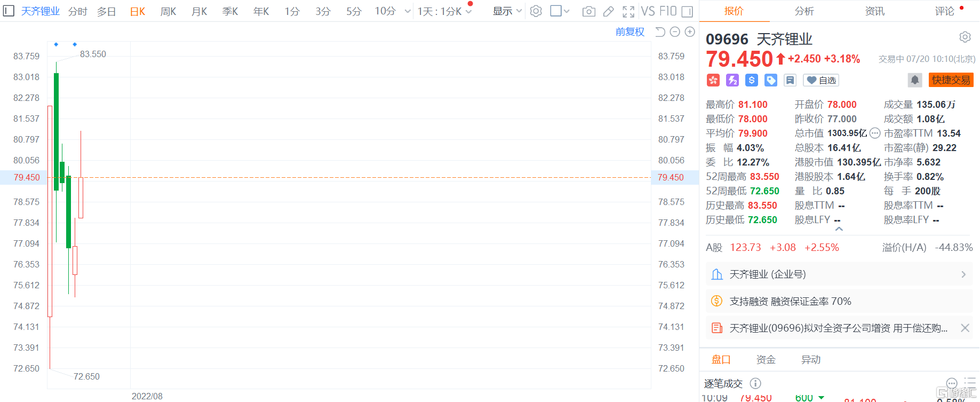Screen dimensions: 980x402
Task: Zoom in the chart with plus icon
Action: pos(690,32)
